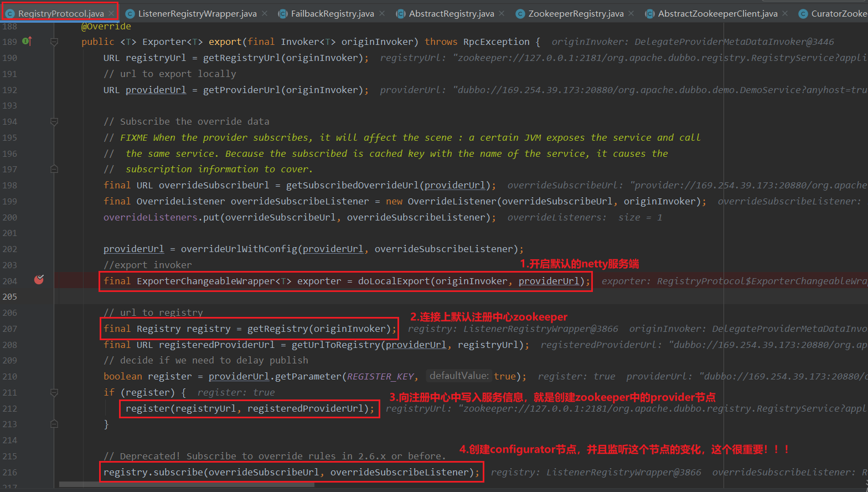Click the defaultValue parameter hint on line 210
Image resolution: width=868 pixels, height=492 pixels.
pos(459,376)
